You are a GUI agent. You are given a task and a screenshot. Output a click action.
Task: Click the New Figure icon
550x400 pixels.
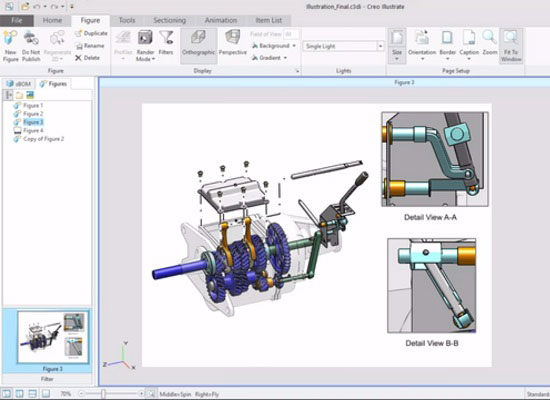(x=10, y=38)
